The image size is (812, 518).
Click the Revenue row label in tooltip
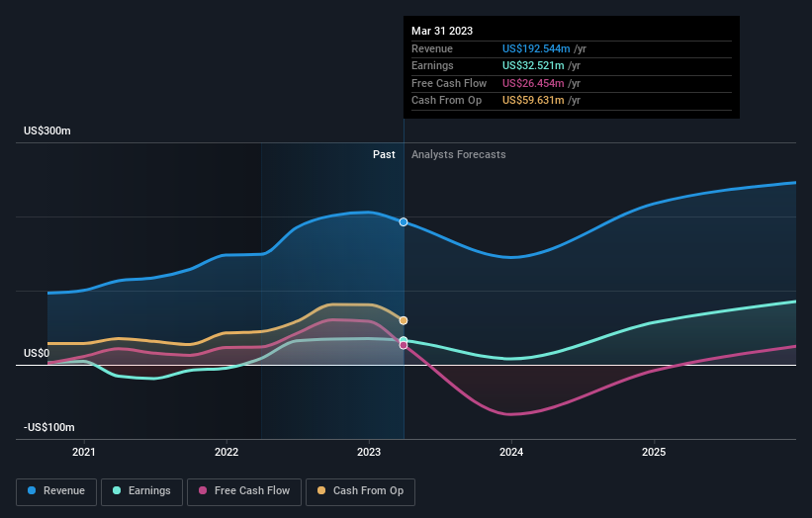pyautogui.click(x=432, y=48)
